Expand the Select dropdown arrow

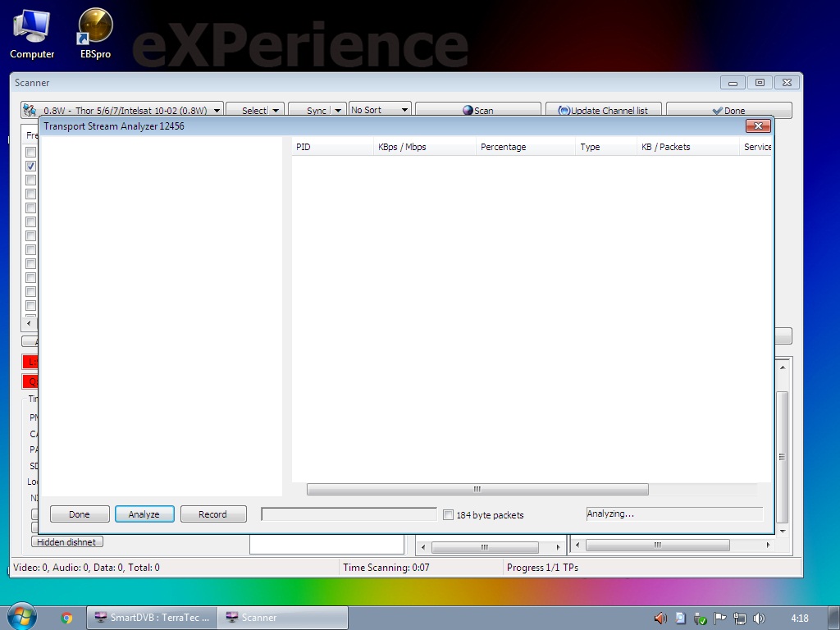pos(276,111)
